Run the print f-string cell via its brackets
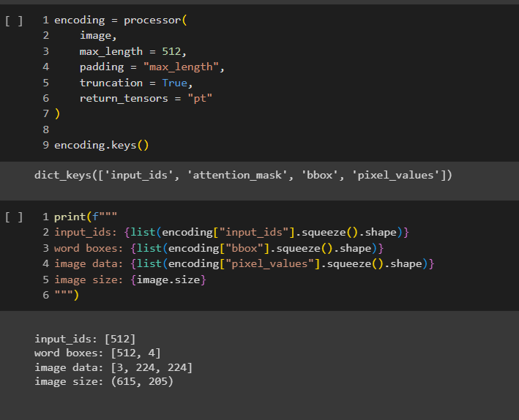The width and height of the screenshot is (519, 420). point(14,217)
